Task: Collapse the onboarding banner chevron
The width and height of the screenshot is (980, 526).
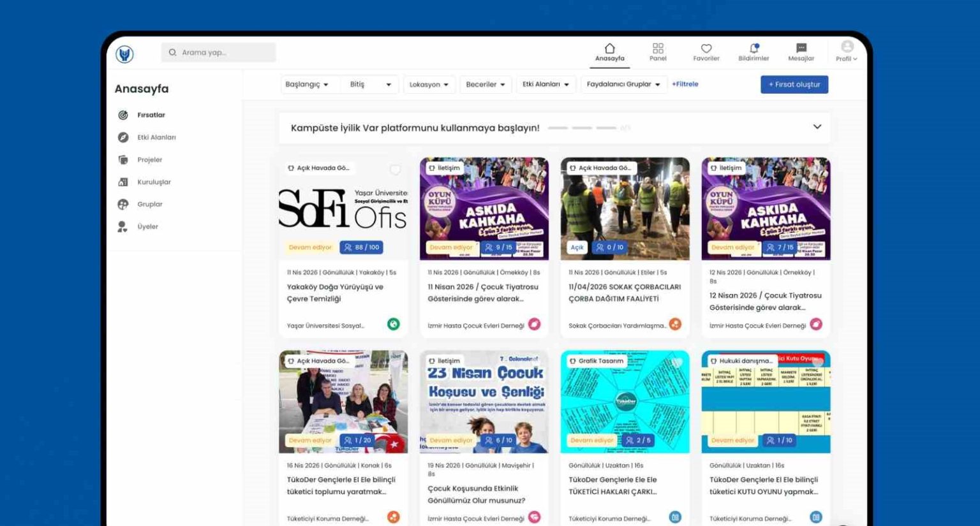Action: (817, 127)
